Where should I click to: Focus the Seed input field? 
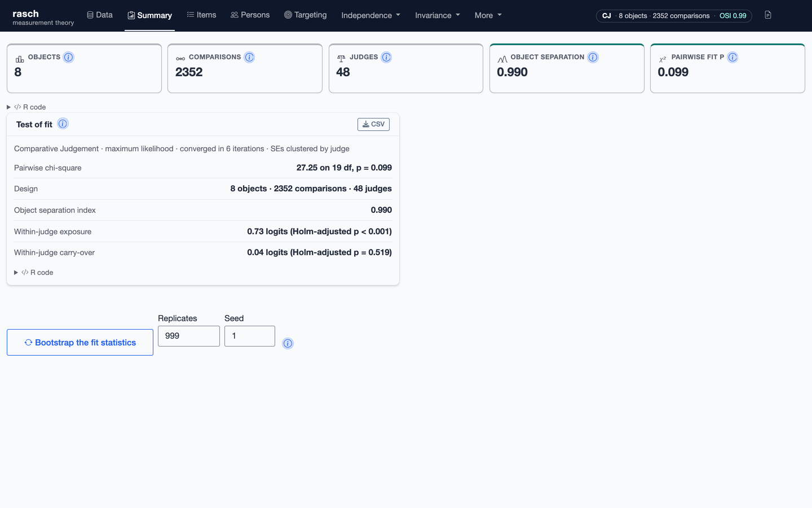(x=250, y=336)
